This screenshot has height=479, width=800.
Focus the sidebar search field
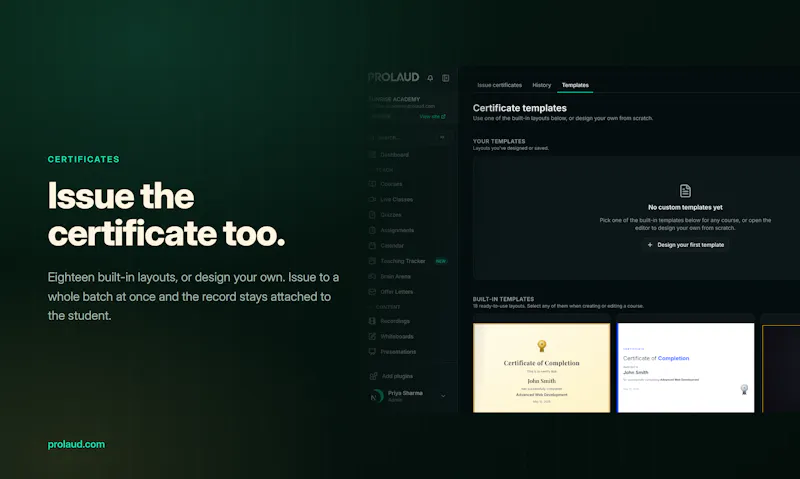(409, 138)
